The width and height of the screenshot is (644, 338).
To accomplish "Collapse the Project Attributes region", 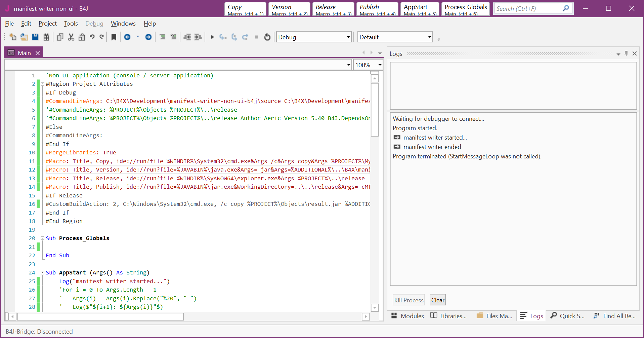I will (x=43, y=84).
